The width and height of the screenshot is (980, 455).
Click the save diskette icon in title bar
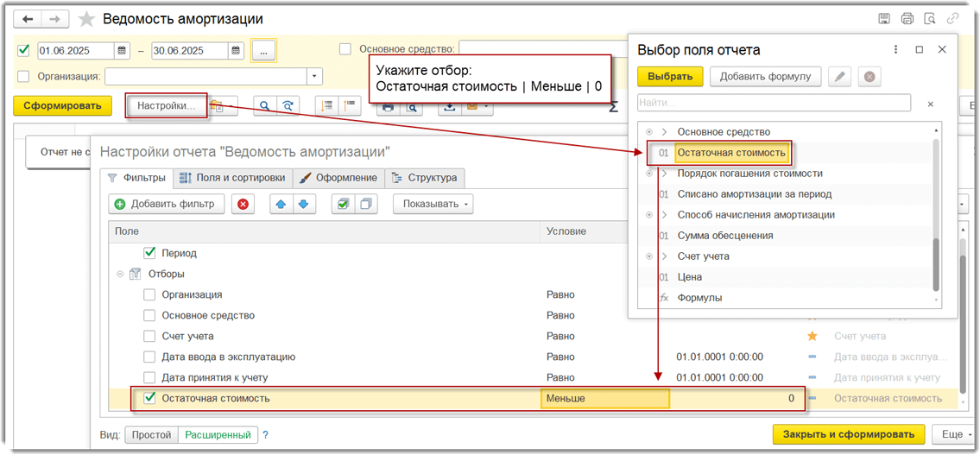point(884,19)
